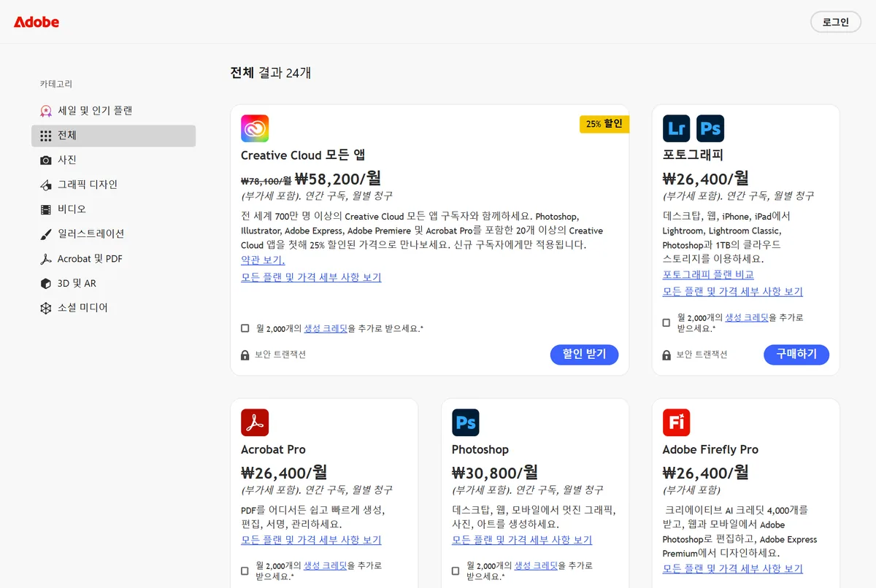Select the 그래픽 디자인 category
The width and height of the screenshot is (876, 588).
pos(113,185)
